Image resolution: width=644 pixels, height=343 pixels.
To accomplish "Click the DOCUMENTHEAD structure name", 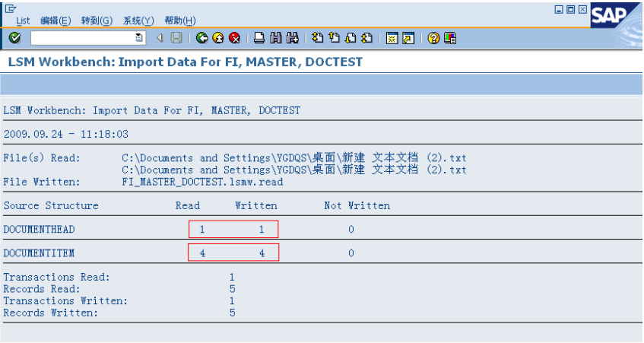I will point(39,229).
